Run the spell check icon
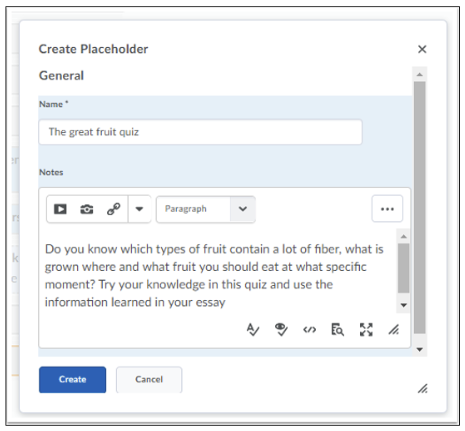This screenshot has height=431, width=465. (x=253, y=330)
